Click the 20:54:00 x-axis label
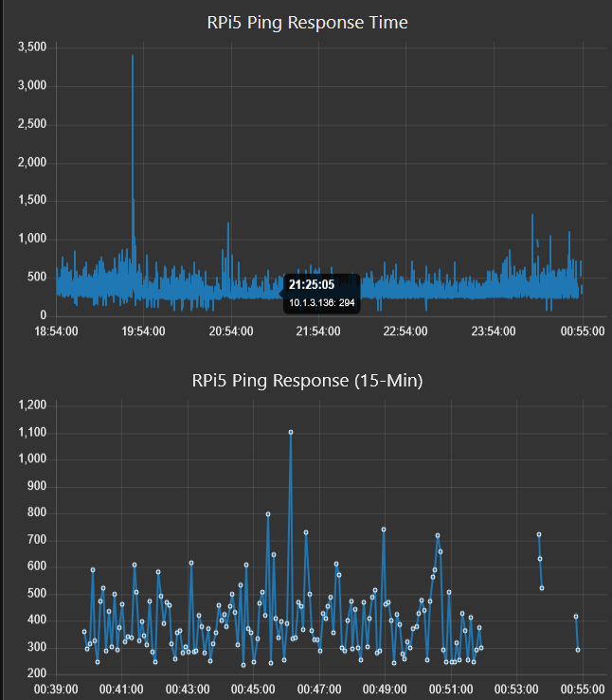The height and width of the screenshot is (700, 612). coord(231,332)
